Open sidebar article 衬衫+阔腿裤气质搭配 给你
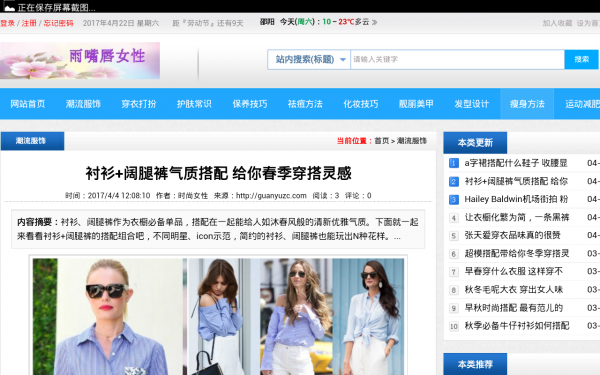This screenshot has height=375, width=600. coord(516,181)
